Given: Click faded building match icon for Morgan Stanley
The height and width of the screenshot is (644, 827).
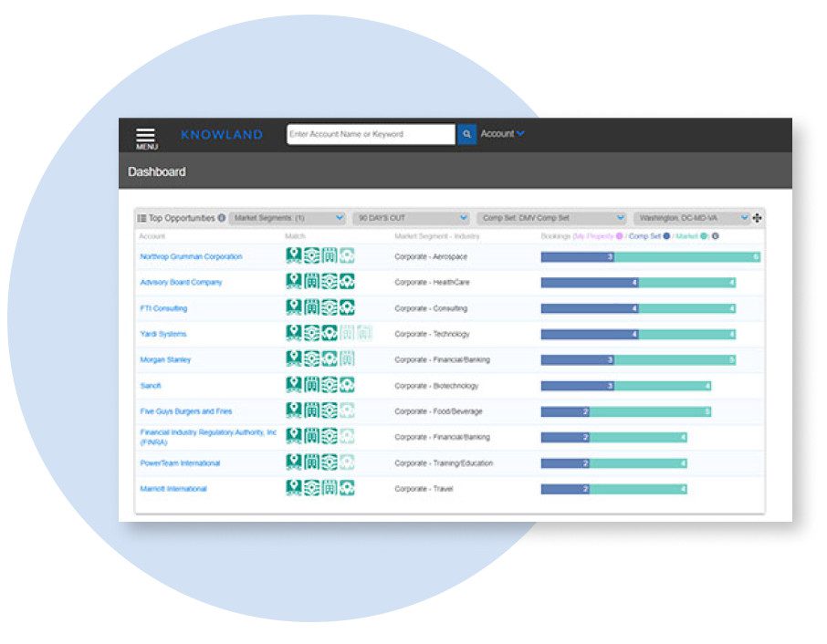Looking at the screenshot, I should click(347, 358).
